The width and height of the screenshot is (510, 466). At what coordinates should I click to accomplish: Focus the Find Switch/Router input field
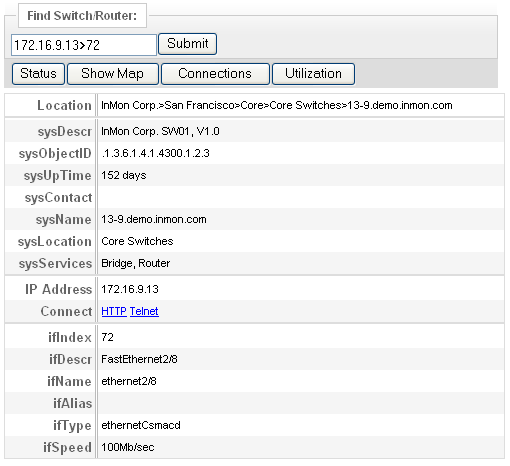tap(84, 45)
